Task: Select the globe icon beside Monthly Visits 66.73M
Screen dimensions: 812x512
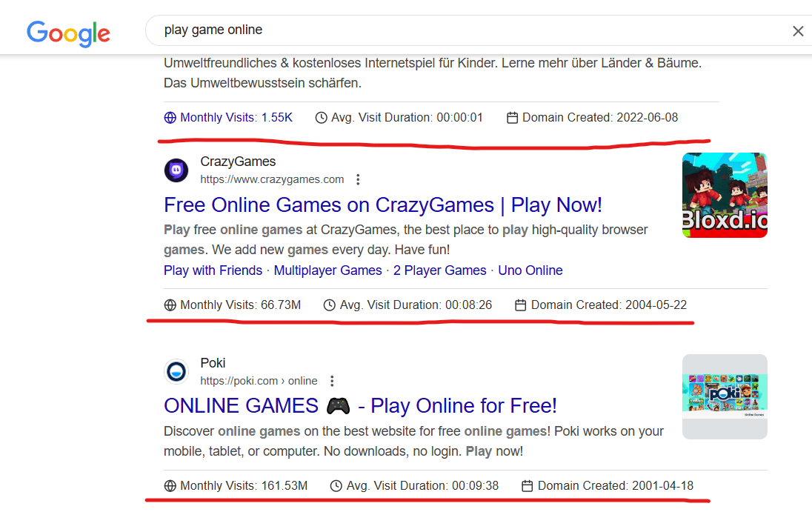Action: coord(170,305)
